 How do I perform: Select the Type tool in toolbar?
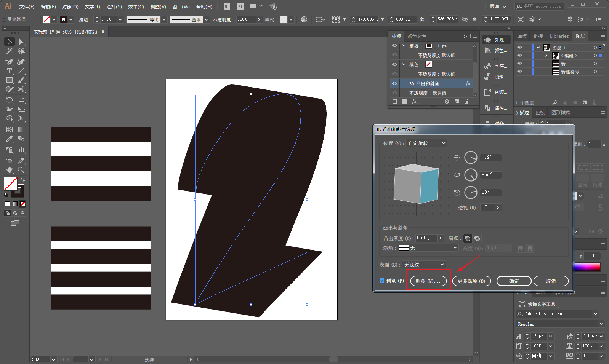(10, 71)
